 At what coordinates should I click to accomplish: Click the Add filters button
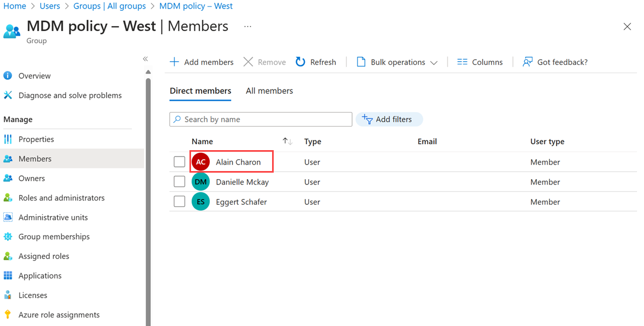[389, 120]
